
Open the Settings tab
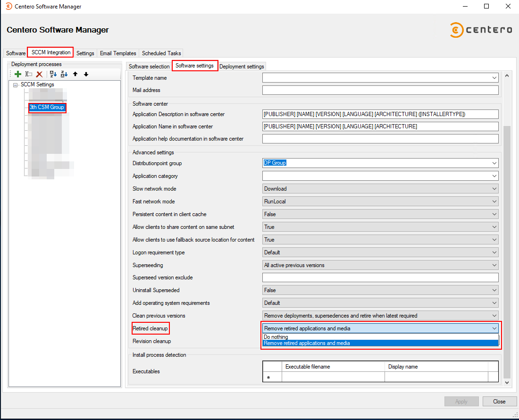tap(85, 53)
